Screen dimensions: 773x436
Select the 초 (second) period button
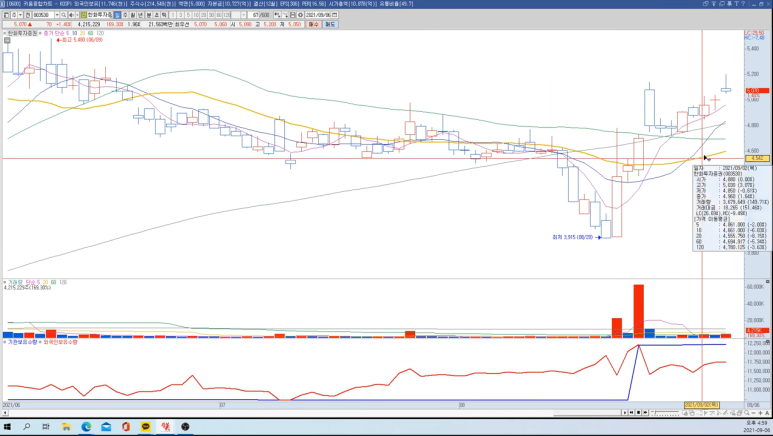[x=156, y=15]
